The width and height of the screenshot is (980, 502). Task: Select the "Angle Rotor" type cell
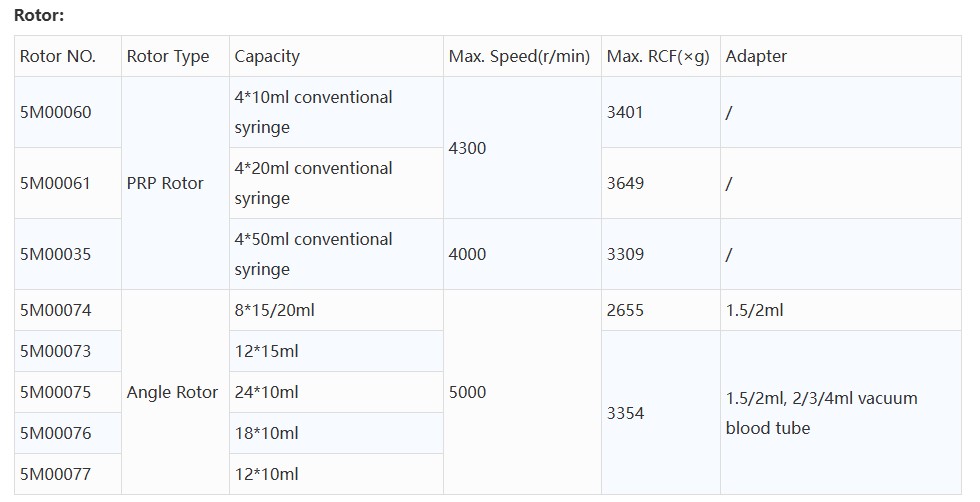click(172, 392)
